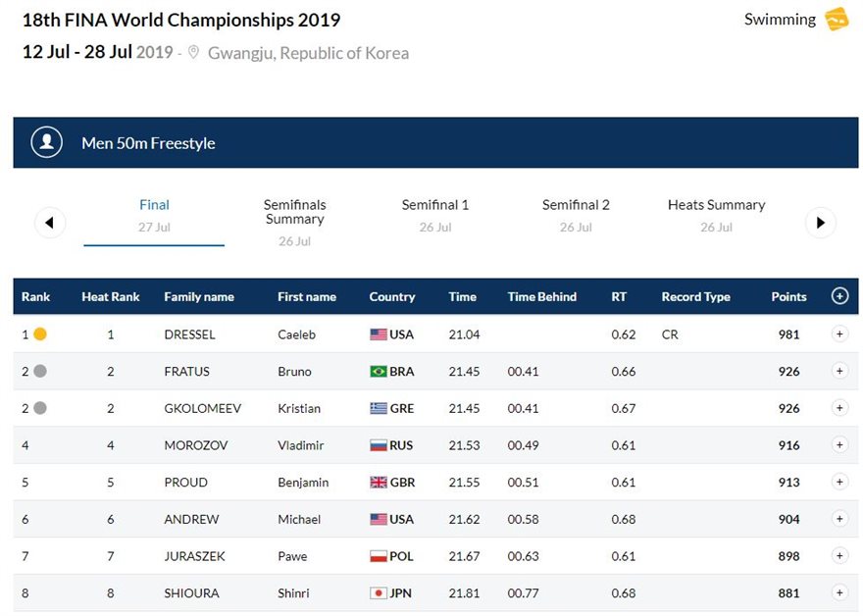Click the previous arrow in the round tabs
The width and height of the screenshot is (863, 616).
coord(50,223)
